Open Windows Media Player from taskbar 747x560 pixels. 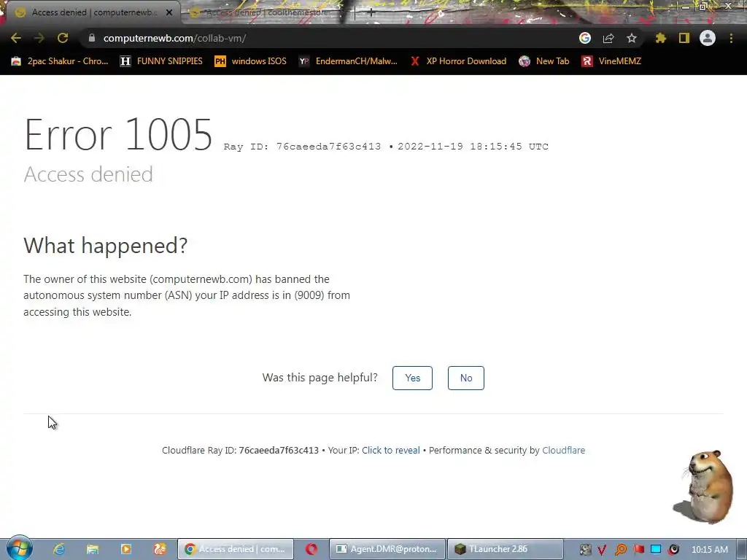[125, 549]
